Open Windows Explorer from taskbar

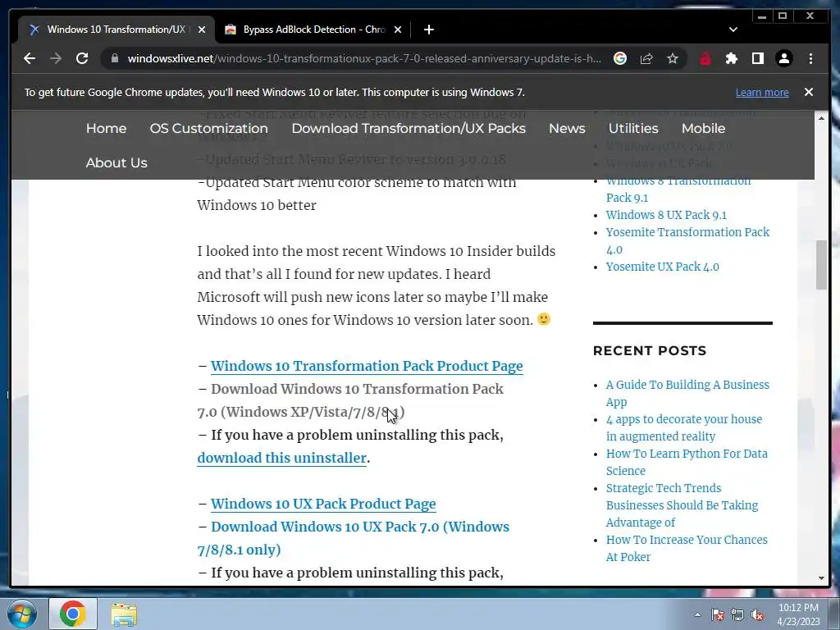(124, 614)
